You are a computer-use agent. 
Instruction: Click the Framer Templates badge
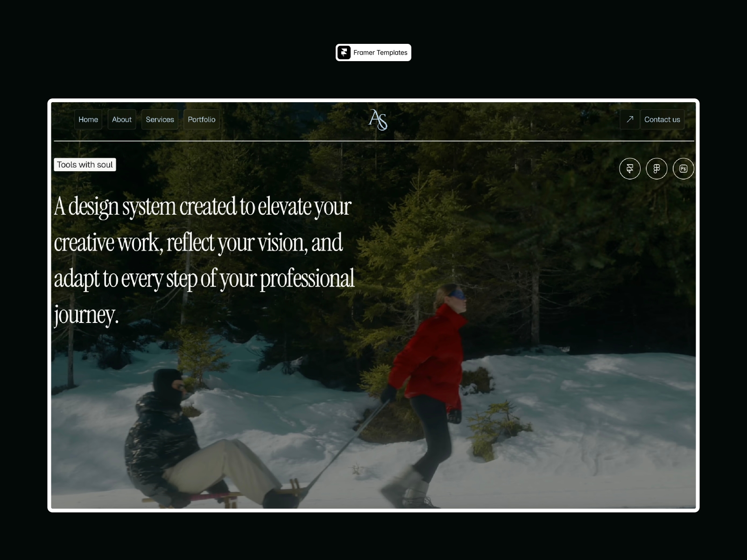[373, 52]
